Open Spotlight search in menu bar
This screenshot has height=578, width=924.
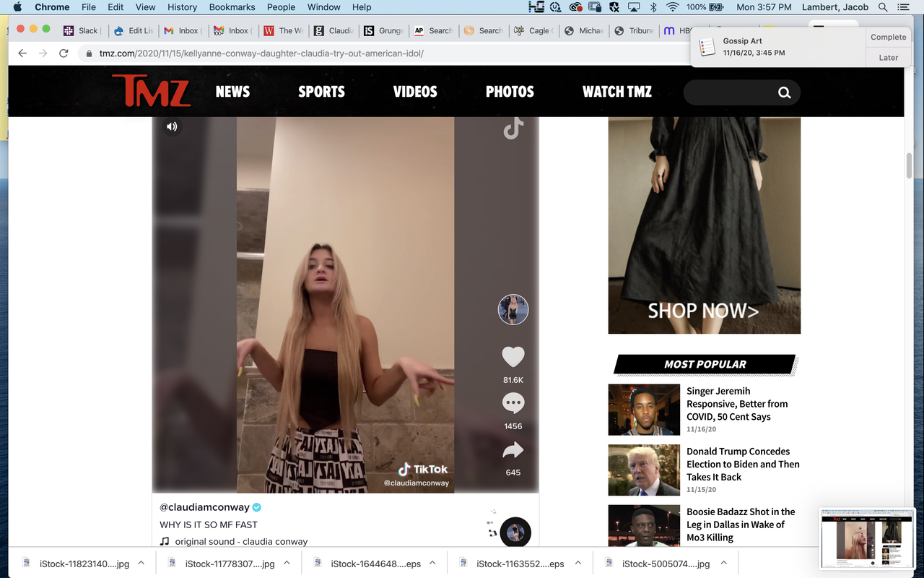[x=883, y=7]
